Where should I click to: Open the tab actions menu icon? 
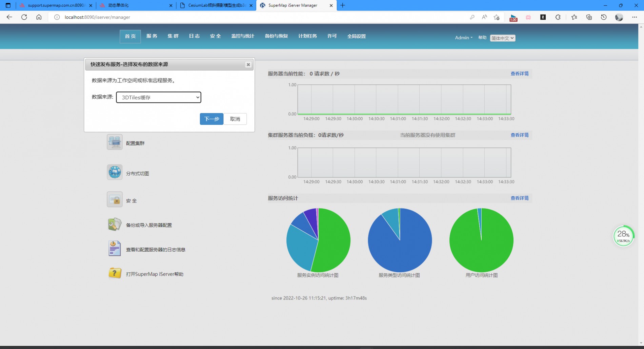click(x=8, y=5)
